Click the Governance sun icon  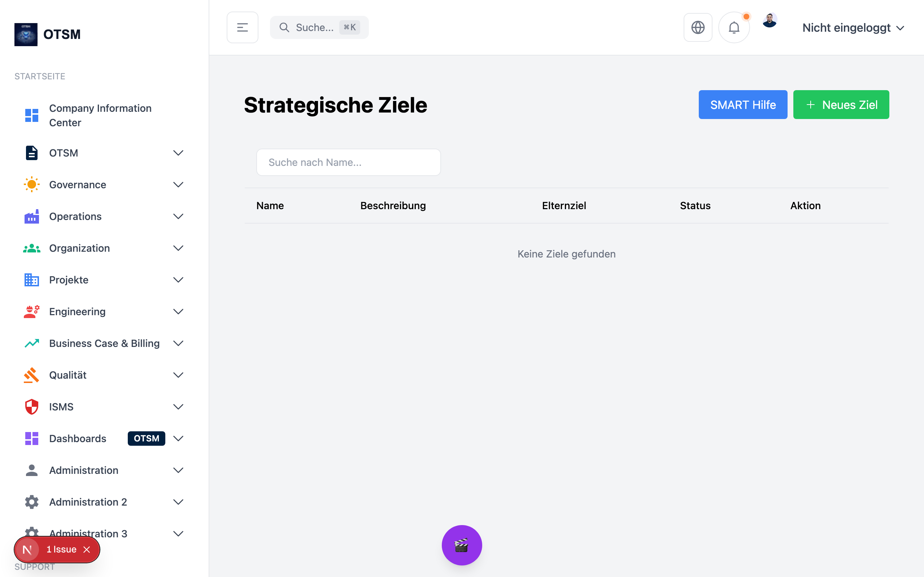coord(32,185)
